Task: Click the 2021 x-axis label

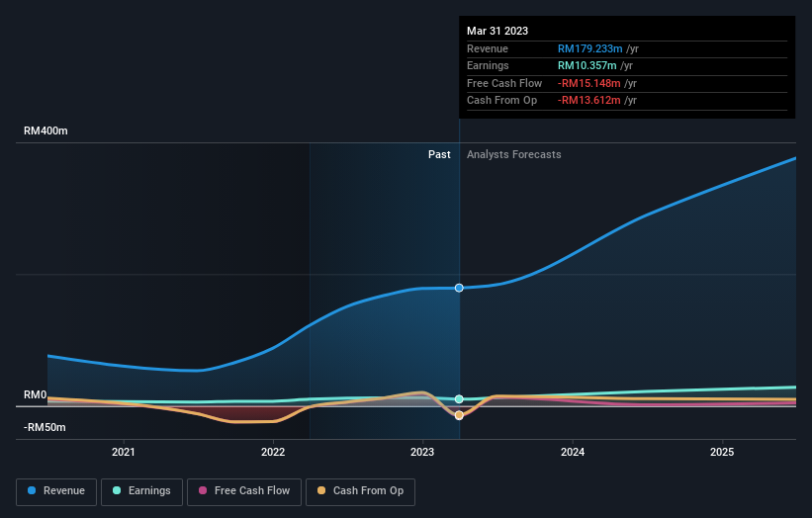Action: pos(124,453)
